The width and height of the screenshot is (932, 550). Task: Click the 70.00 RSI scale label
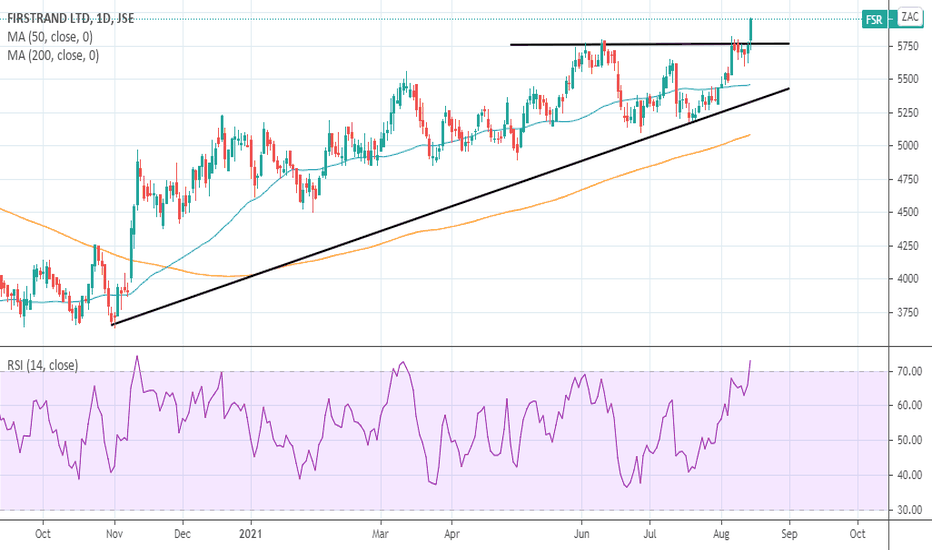tap(909, 371)
